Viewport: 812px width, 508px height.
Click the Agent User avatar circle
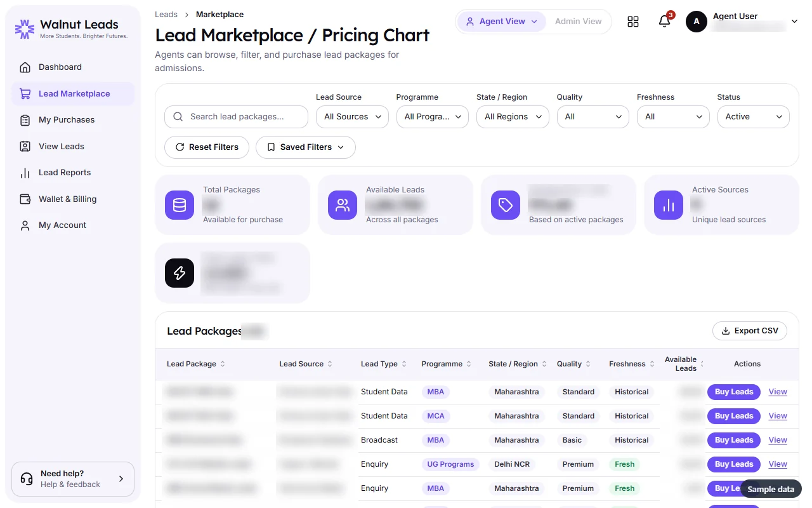(697, 22)
